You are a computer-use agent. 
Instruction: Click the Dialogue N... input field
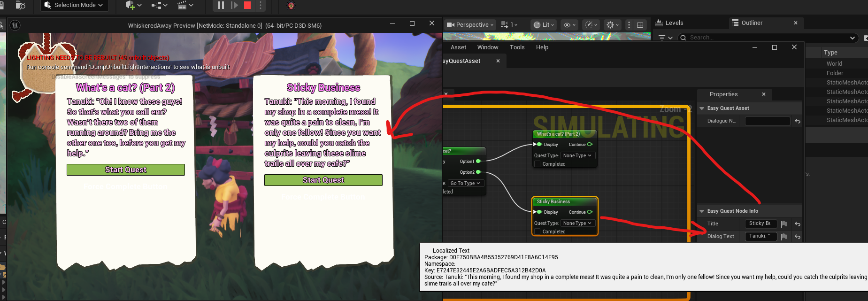[768, 121]
